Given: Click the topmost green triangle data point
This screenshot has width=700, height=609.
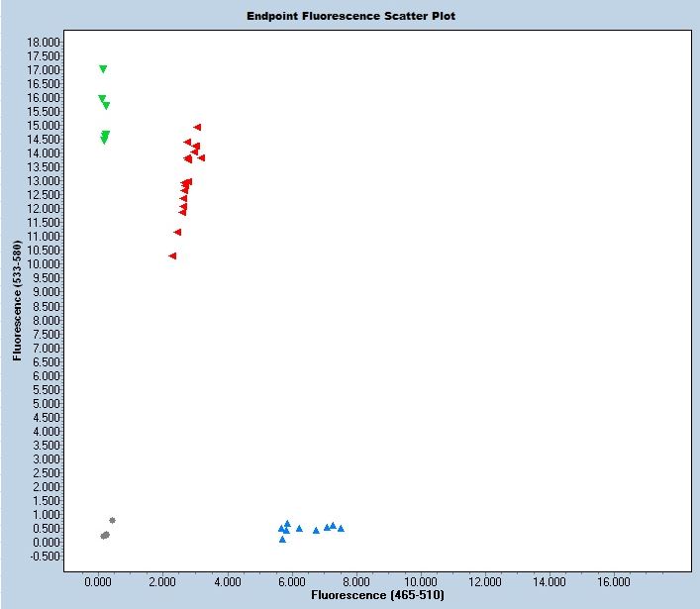Looking at the screenshot, I should point(103,69).
